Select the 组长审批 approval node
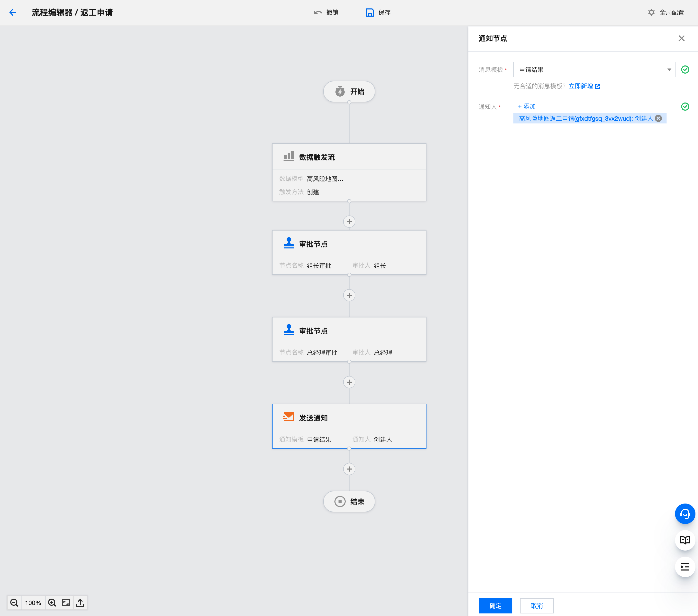 tap(349, 252)
